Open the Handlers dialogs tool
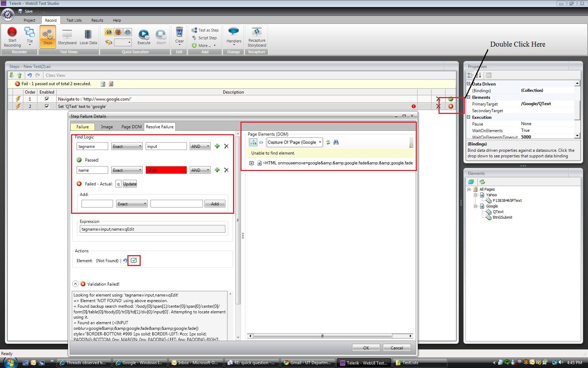 tap(233, 36)
